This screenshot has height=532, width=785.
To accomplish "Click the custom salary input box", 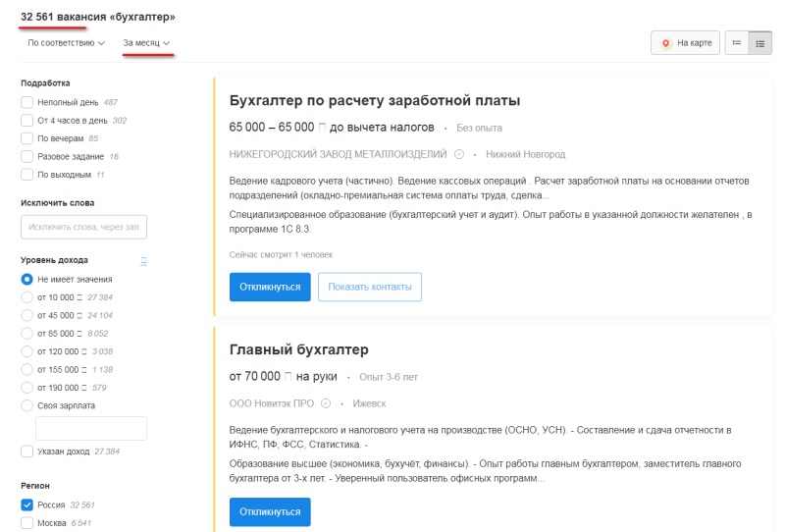I will (91, 428).
